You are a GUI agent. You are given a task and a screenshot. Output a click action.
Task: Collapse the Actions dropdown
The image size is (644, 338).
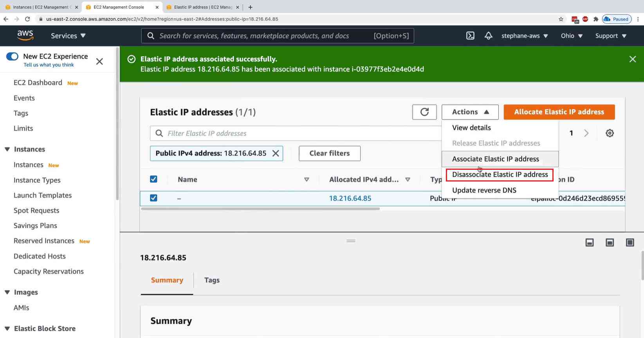(x=470, y=112)
